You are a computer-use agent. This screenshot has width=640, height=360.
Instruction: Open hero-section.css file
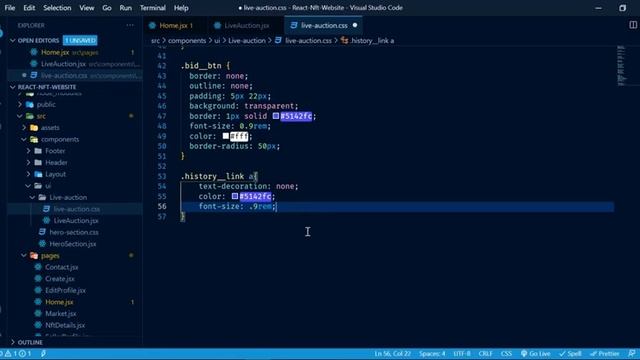[x=73, y=232]
